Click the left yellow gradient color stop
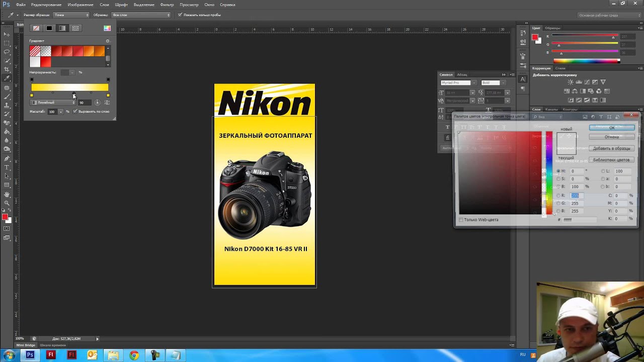The image size is (644, 362). 32,95
